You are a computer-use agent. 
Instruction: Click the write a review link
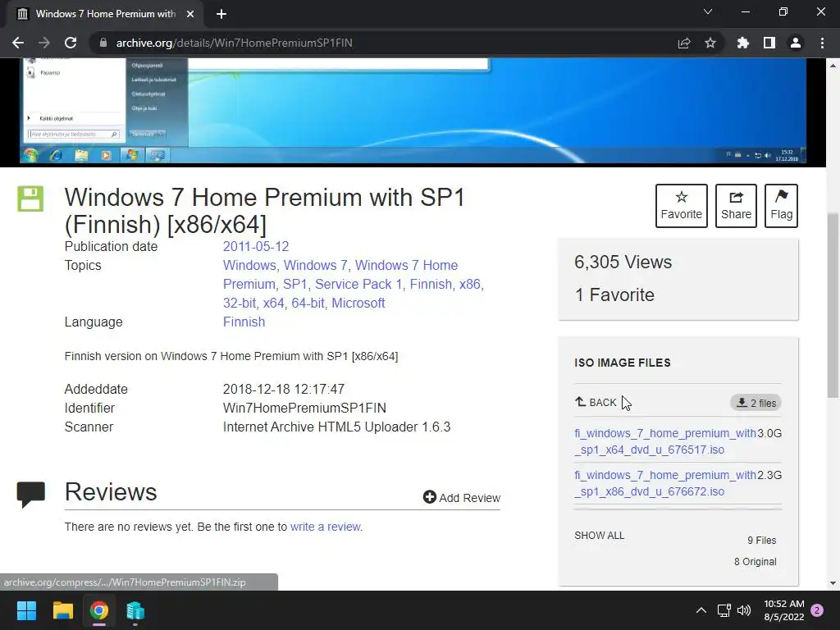click(x=325, y=527)
